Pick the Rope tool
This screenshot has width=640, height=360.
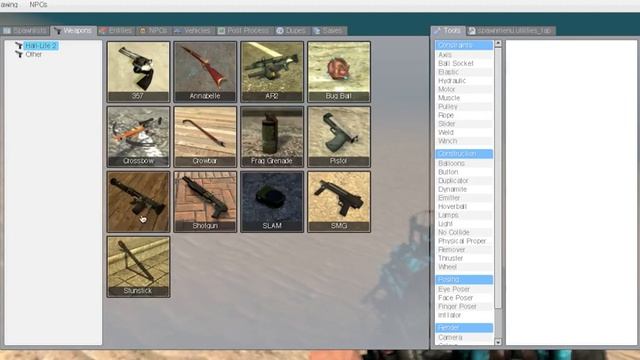pos(464,115)
